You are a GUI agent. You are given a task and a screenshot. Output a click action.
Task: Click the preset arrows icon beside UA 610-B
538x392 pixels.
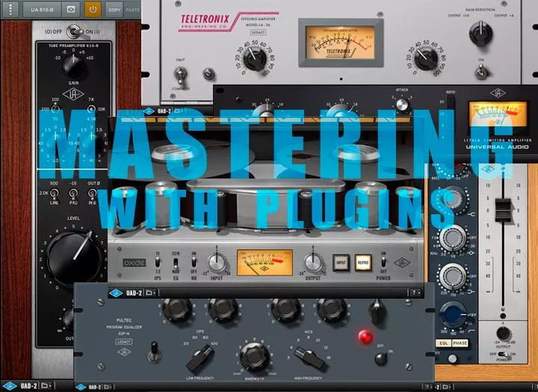[x=71, y=9]
